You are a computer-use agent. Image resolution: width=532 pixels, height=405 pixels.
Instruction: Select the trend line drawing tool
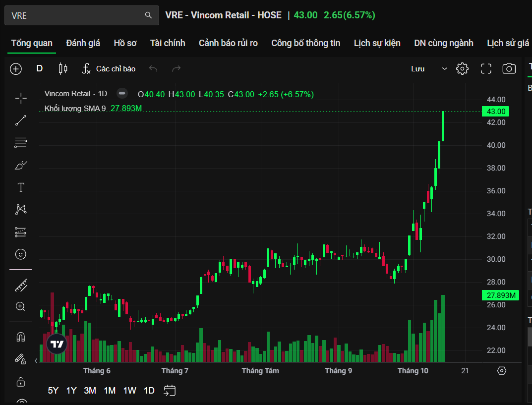(x=21, y=120)
